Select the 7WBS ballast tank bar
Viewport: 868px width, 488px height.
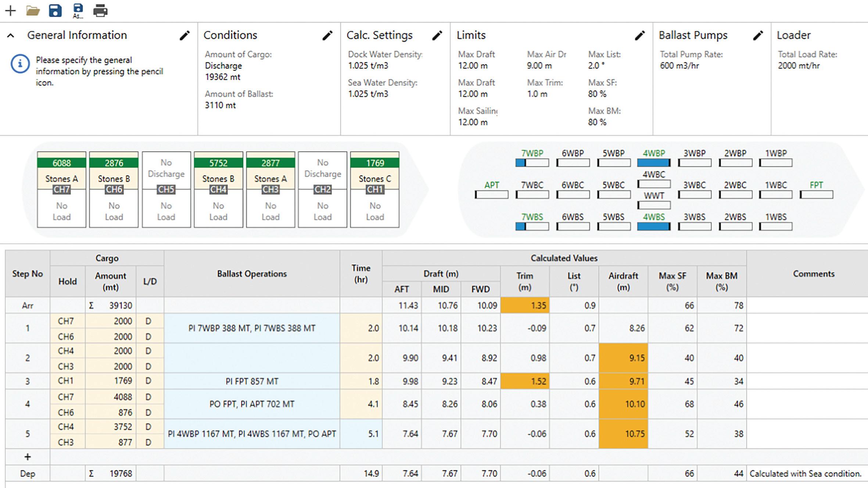(x=532, y=226)
